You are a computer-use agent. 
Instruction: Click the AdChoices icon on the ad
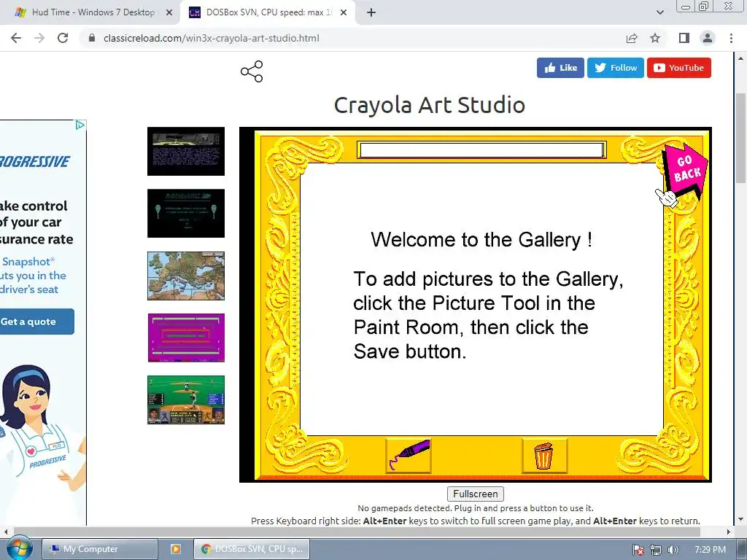[x=80, y=125]
